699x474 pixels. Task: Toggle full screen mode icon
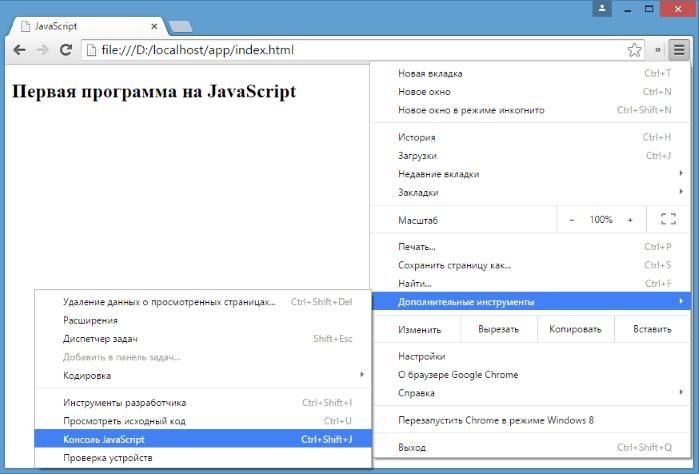[x=668, y=219]
